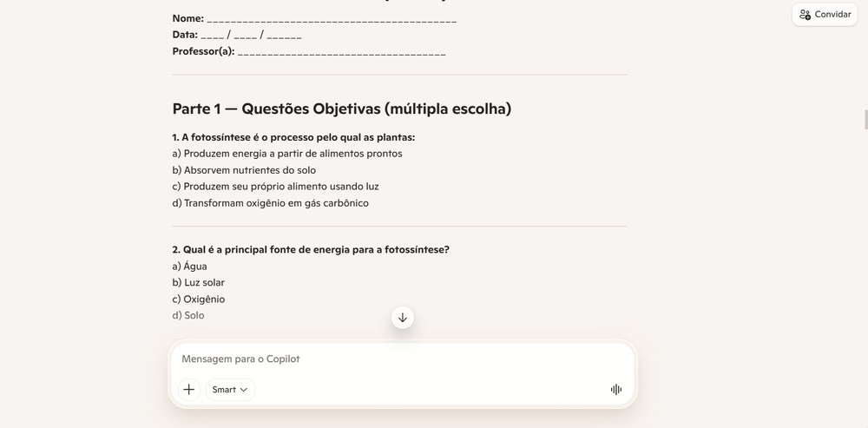Click option a) Água
The width and height of the screenshot is (868, 428).
click(190, 267)
